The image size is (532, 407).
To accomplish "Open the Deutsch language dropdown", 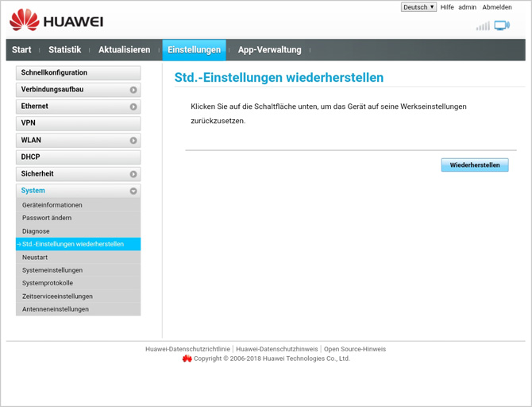I will click(x=418, y=7).
